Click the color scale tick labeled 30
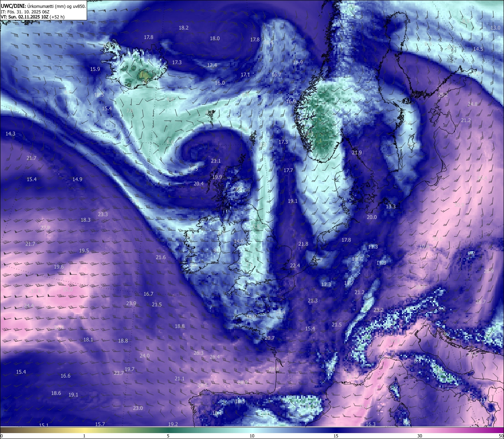Viewport: 504px width, 439px height. pyautogui.click(x=420, y=436)
